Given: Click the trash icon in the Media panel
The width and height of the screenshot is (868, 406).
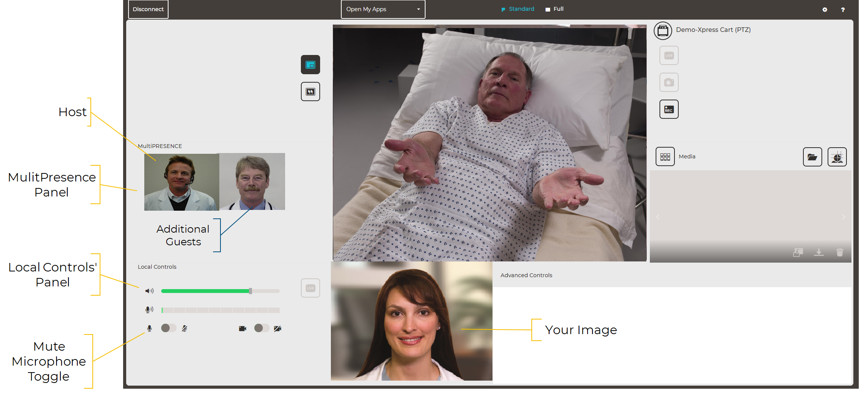Looking at the screenshot, I should tap(840, 252).
